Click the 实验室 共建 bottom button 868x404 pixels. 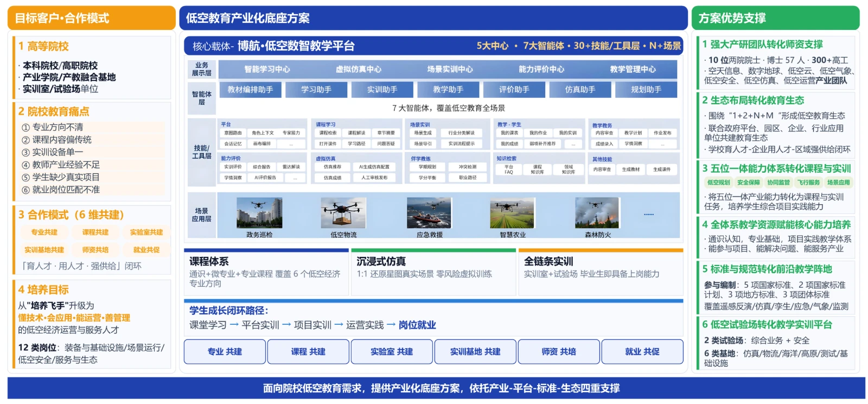(392, 352)
